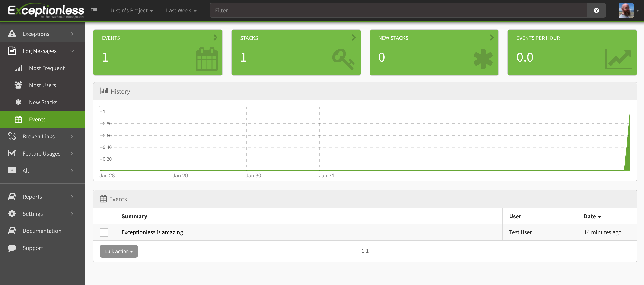The height and width of the screenshot is (285, 644).
Task: Click the sidebar collapse hamburger icon
Action: click(94, 10)
